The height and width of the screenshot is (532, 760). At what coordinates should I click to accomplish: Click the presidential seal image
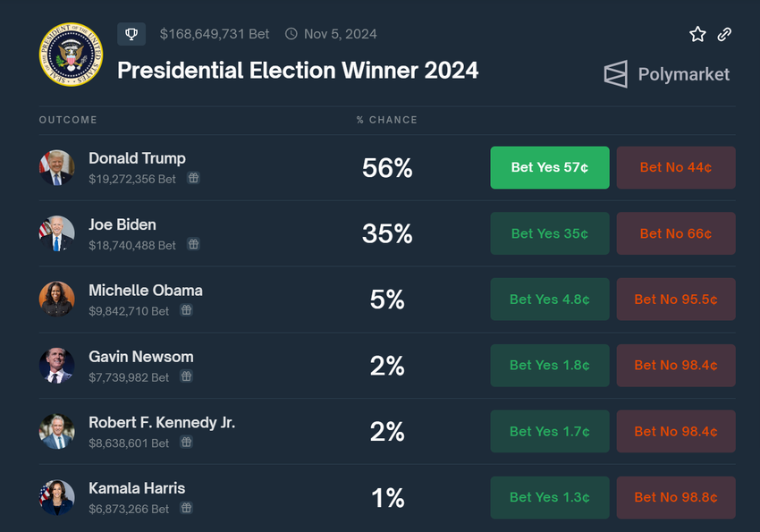(71, 54)
